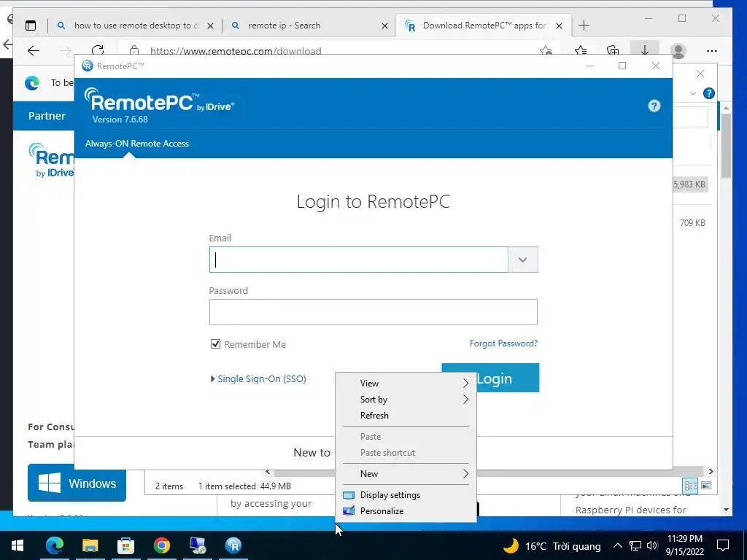This screenshot has height=560, width=747.
Task: Click the volume speaker icon in tray
Action: click(653, 545)
